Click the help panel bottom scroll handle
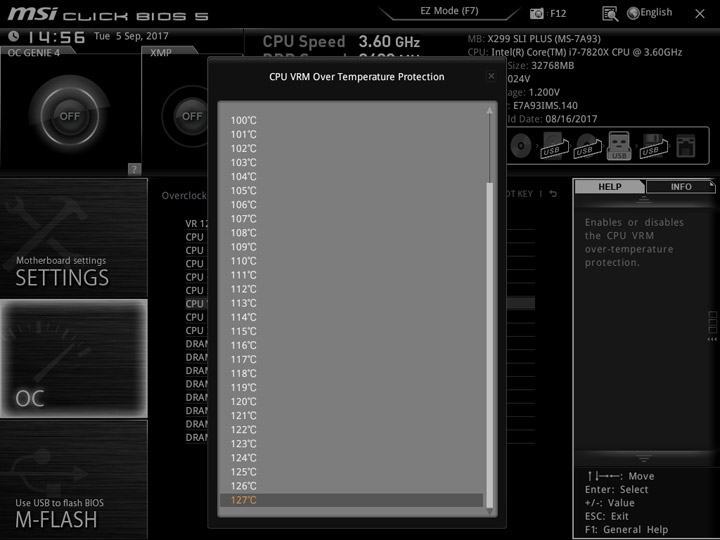The height and width of the screenshot is (540, 720). (x=643, y=458)
